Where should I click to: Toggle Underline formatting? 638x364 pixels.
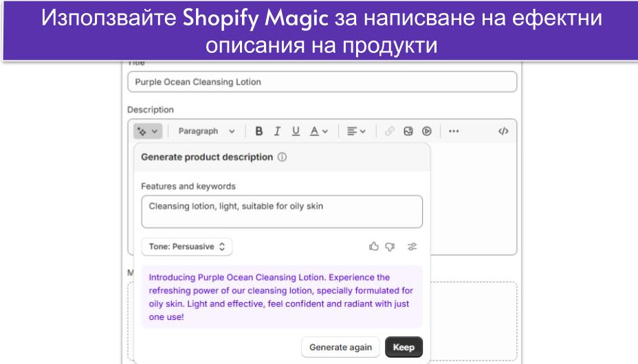click(296, 131)
